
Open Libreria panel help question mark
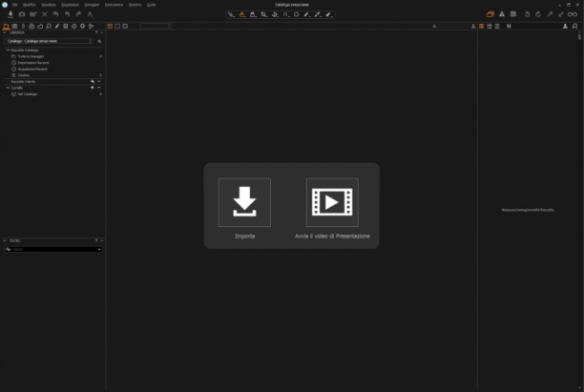(96, 32)
